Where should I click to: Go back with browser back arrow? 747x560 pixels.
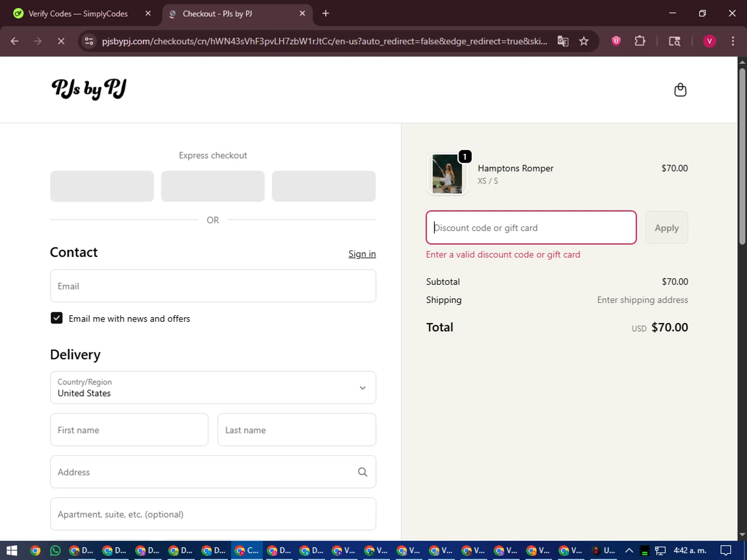coord(14,41)
